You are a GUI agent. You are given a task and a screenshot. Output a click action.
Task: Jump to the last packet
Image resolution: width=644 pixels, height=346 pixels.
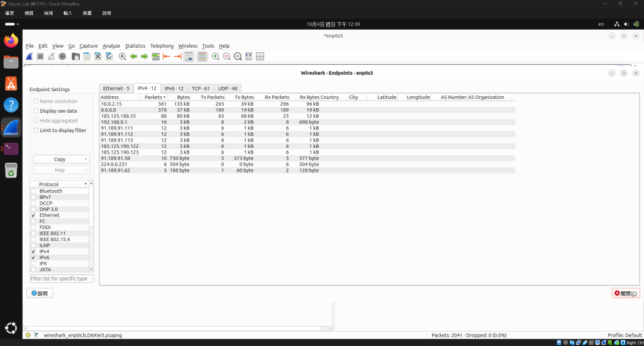(x=178, y=56)
